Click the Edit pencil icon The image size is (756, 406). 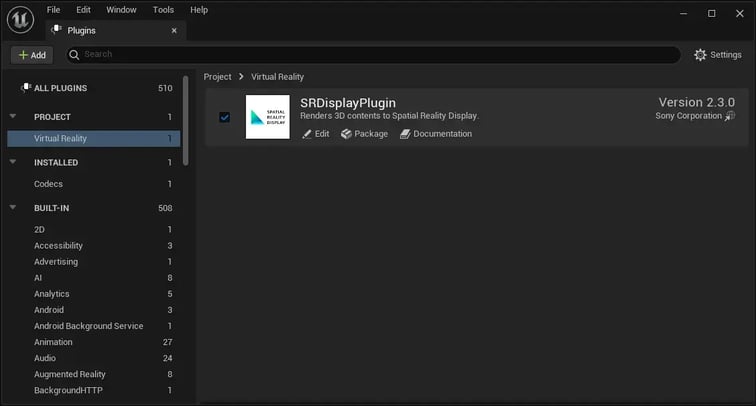[307, 134]
